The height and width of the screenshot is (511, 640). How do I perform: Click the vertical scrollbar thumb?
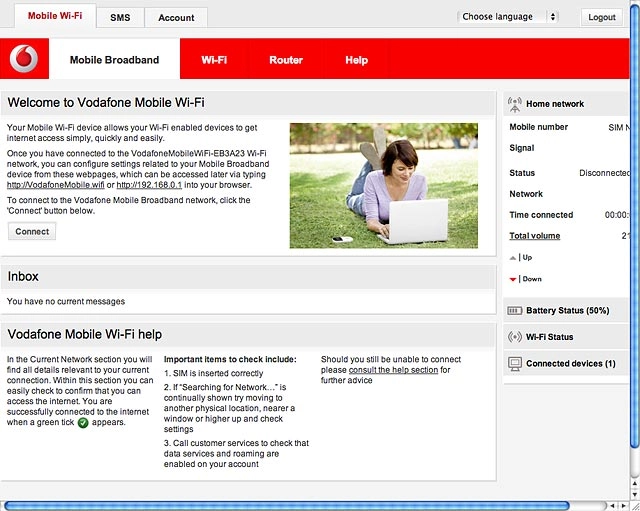coord(635,224)
